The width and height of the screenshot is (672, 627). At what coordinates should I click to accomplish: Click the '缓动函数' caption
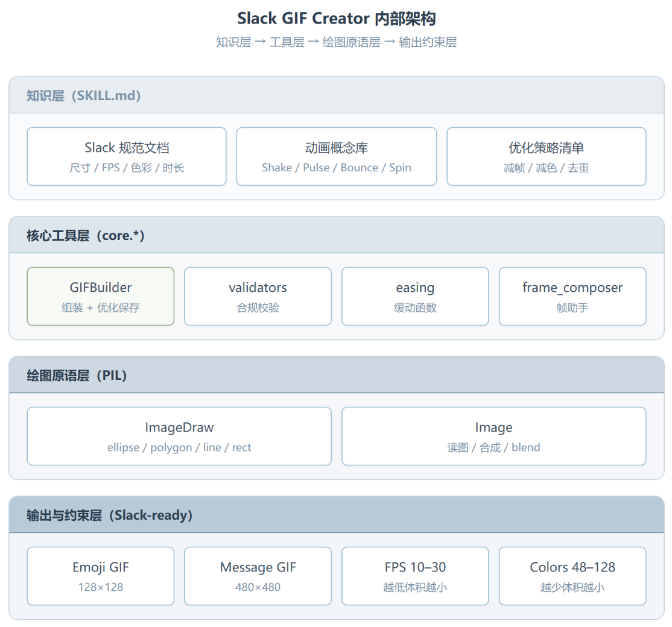coord(415,308)
